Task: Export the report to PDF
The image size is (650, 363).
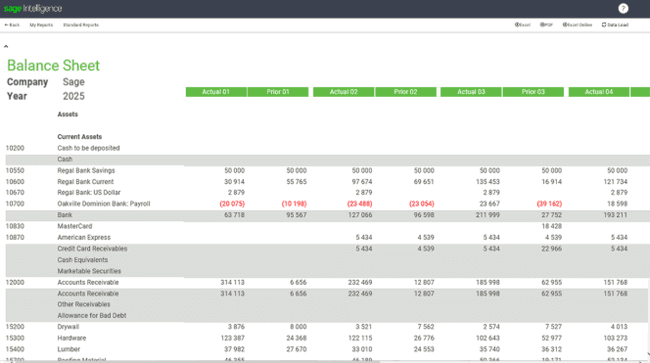Action: (546, 25)
